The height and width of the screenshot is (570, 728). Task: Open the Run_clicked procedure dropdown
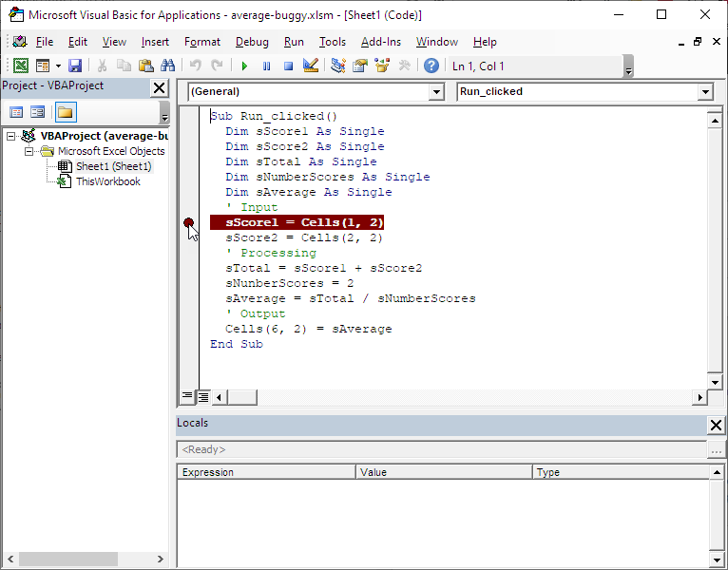[705, 92]
